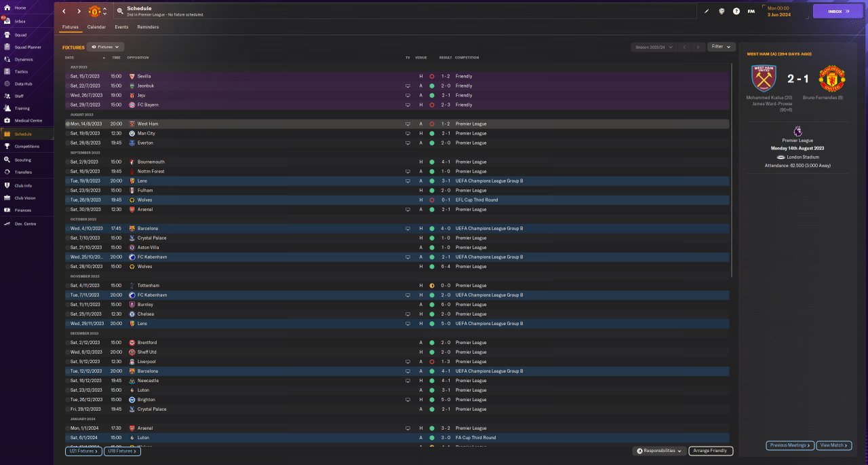Open Dynamics in the sidebar
Viewport: 868px width, 465px height.
click(23, 59)
